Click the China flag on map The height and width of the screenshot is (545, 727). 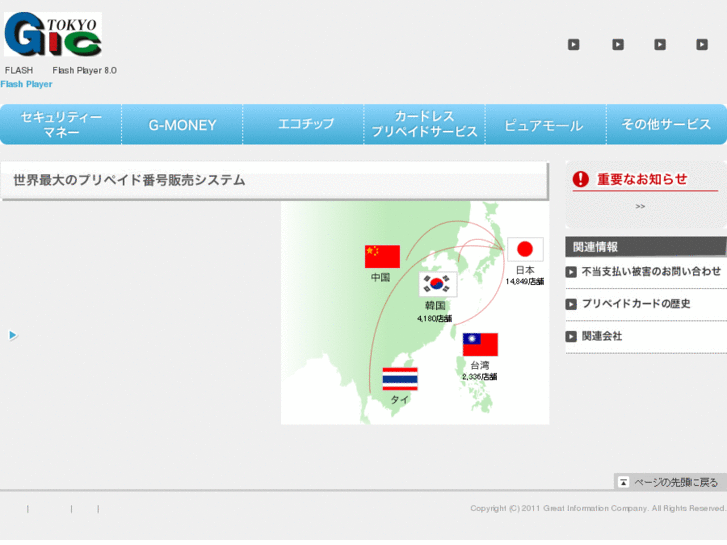tap(382, 256)
